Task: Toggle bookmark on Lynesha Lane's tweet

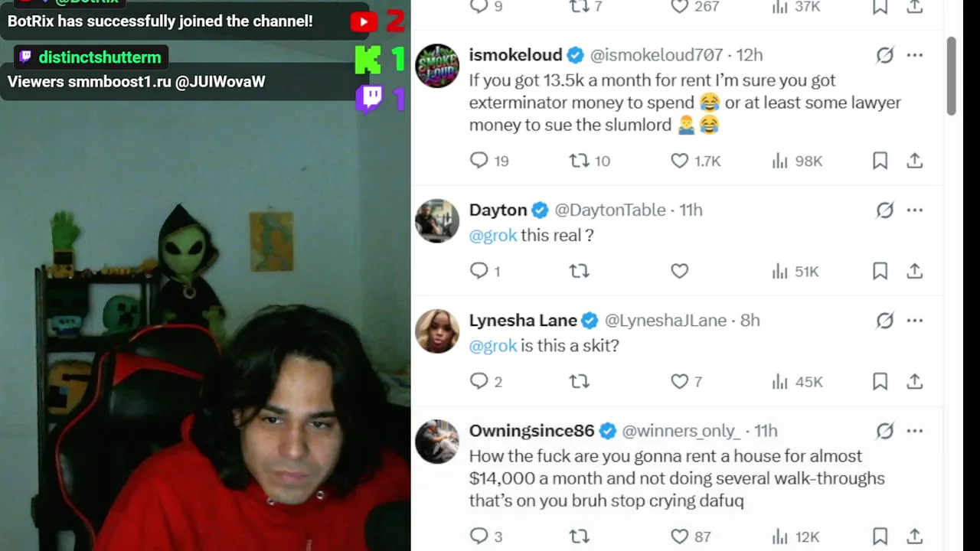Action: pos(880,381)
